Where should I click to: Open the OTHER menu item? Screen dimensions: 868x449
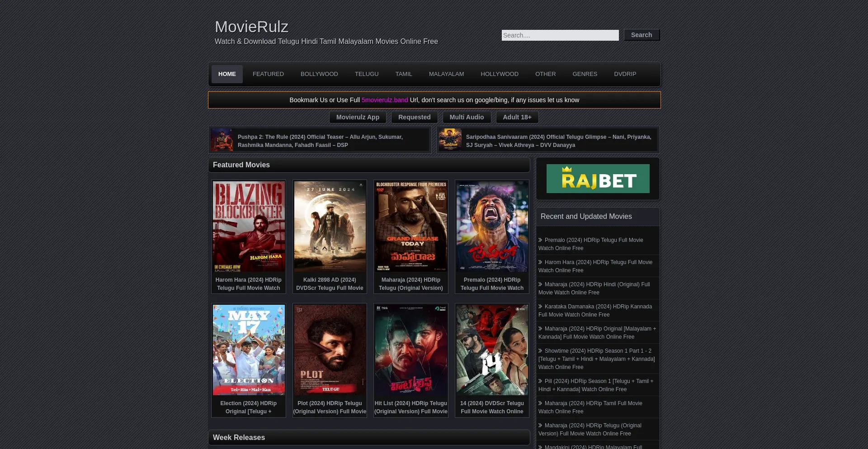[x=545, y=74]
